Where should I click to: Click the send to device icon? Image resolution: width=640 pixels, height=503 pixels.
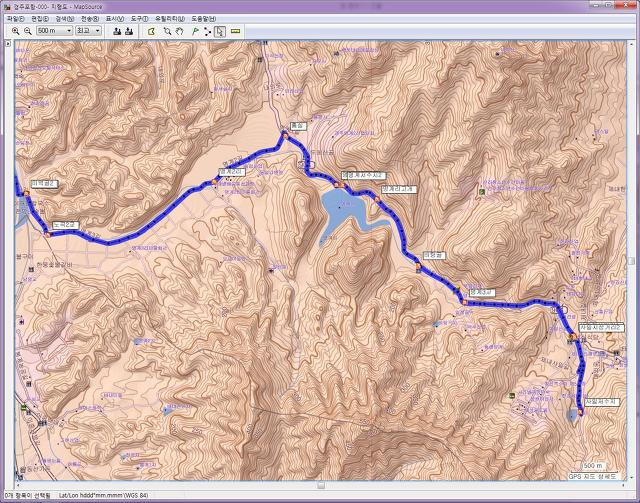[x=117, y=31]
